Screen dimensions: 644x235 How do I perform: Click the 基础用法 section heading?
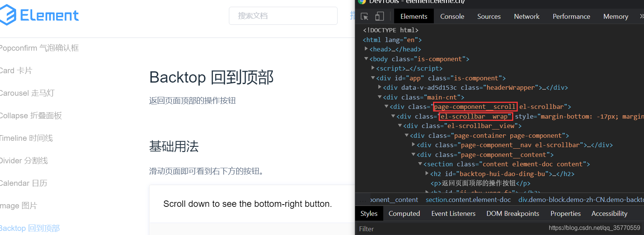(174, 146)
